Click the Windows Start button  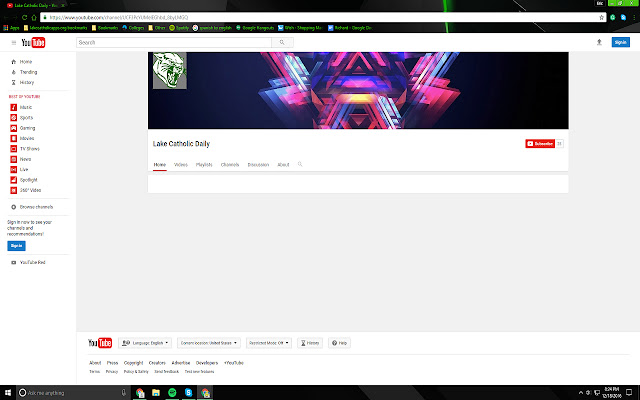coord(8,393)
